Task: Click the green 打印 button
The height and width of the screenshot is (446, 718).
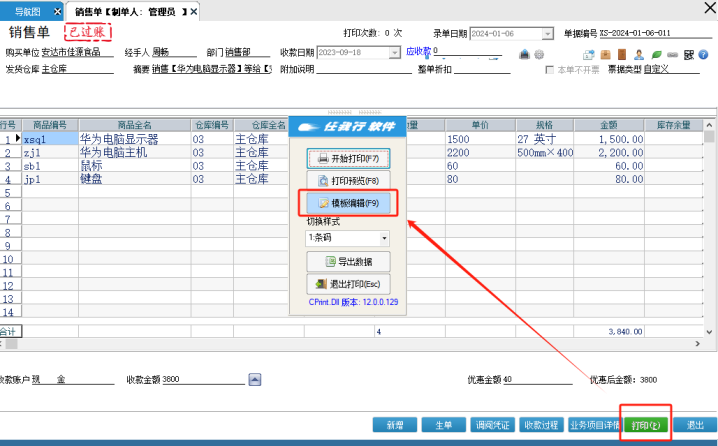Action: tap(646, 425)
